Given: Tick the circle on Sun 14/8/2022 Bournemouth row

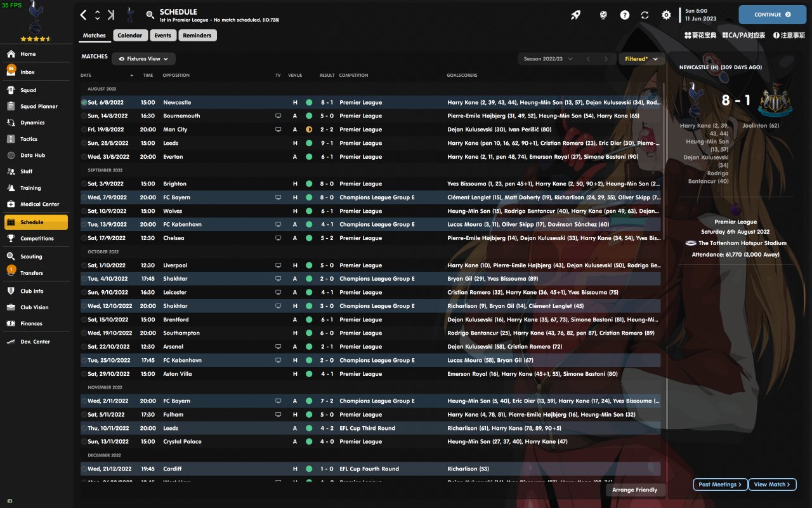Looking at the screenshot, I should (84, 116).
